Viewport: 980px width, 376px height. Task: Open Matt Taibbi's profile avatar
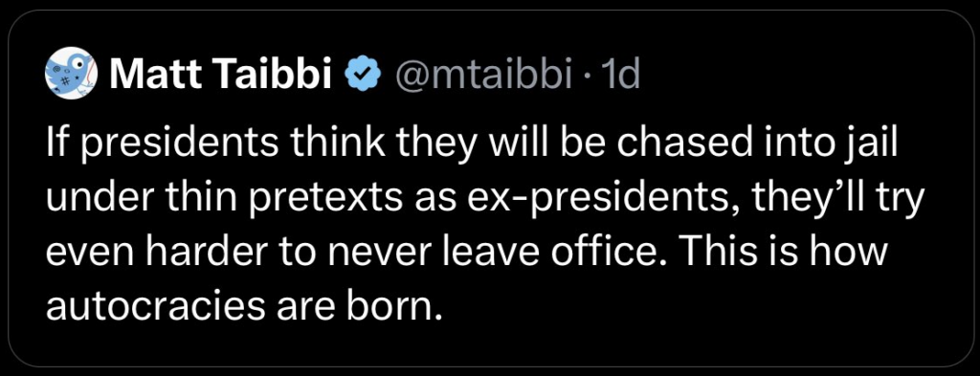(x=72, y=74)
